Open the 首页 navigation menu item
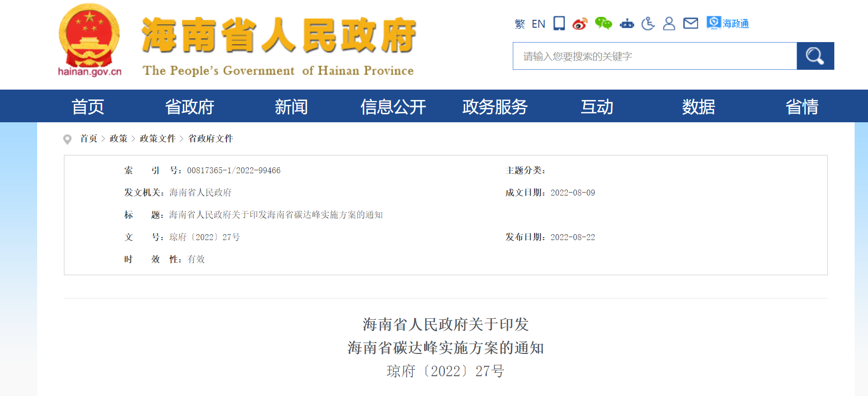868x396 pixels. point(88,106)
